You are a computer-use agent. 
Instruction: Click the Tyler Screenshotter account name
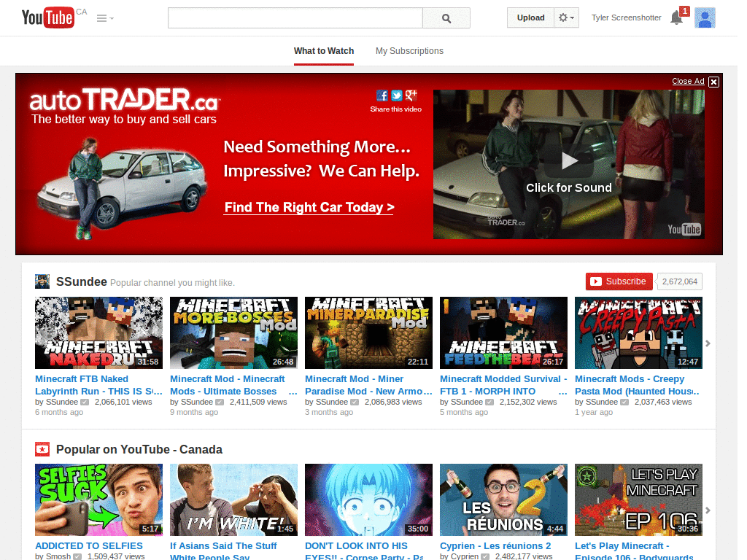click(626, 17)
